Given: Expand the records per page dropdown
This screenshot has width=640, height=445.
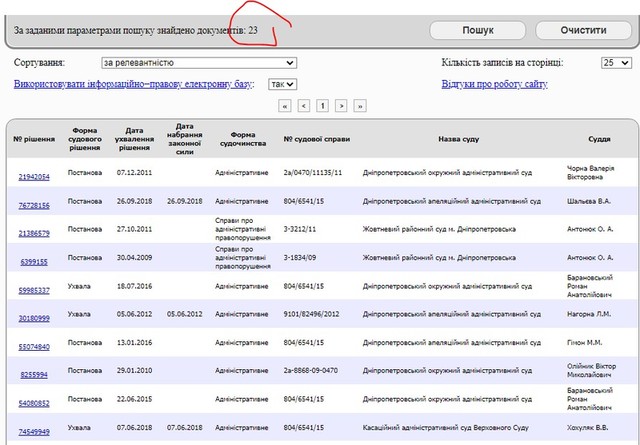Looking at the screenshot, I should [x=615, y=63].
